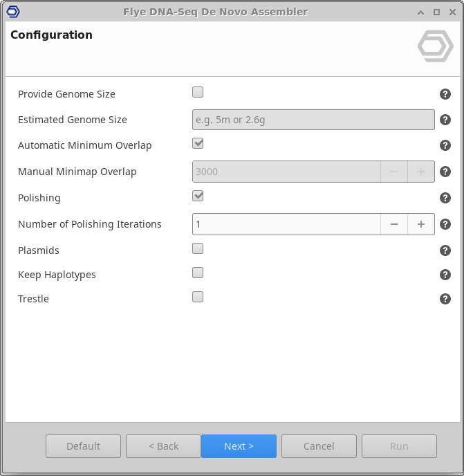Open help for Trestle option
Image resolution: width=464 pixels, height=476 pixels.
445,299
